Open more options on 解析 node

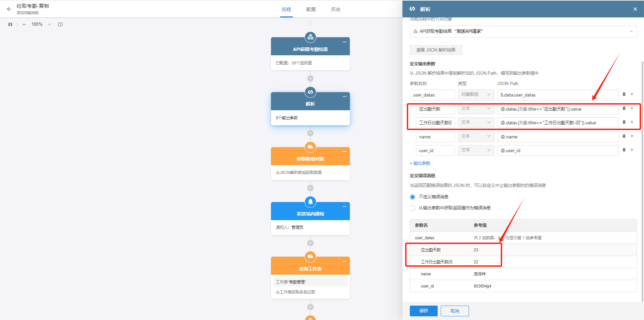tap(344, 97)
